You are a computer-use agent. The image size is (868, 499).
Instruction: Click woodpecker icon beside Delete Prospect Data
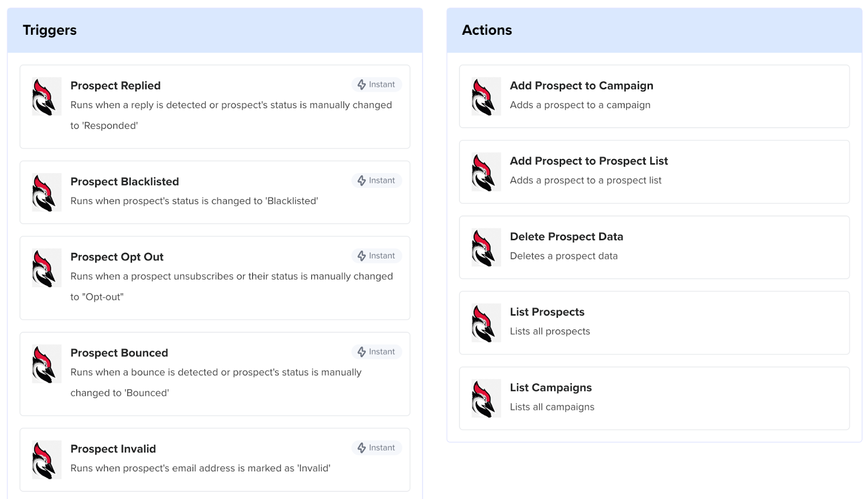[x=486, y=248]
